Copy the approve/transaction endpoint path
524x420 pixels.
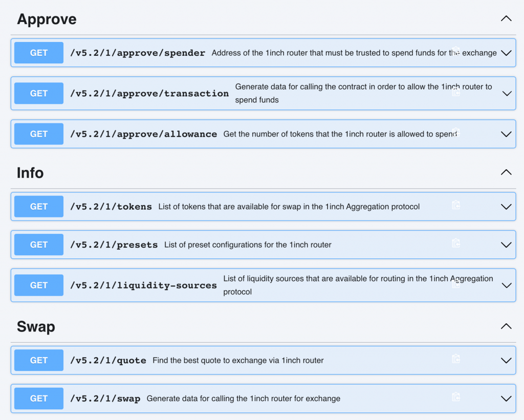coord(456,92)
